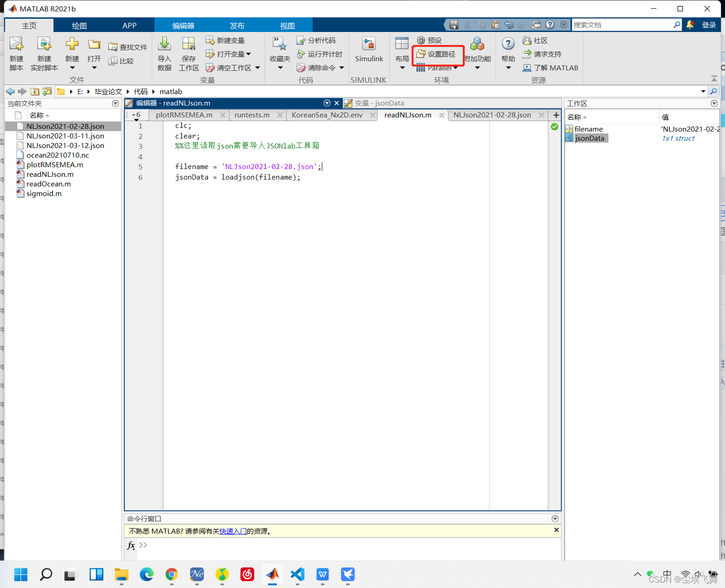Dismiss the getting started banner
Image resolution: width=725 pixels, height=588 pixels.
click(556, 530)
